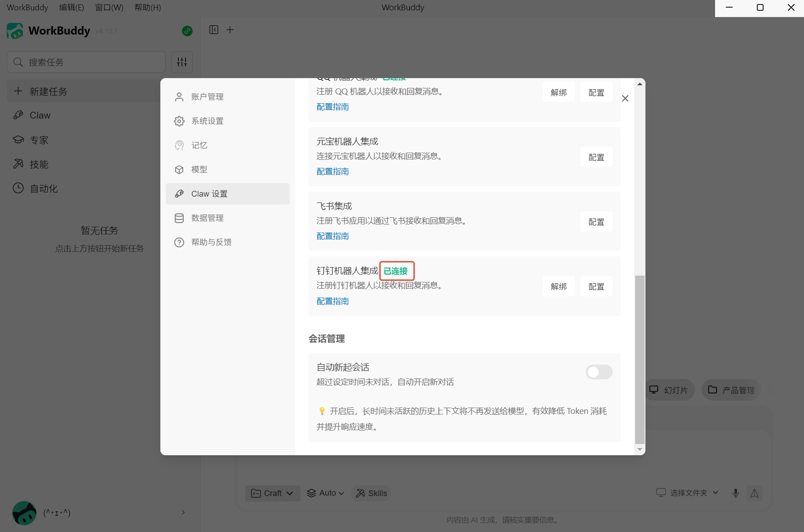The image size is (804, 532).
Task: Open the task filter settings icon
Action: point(182,62)
